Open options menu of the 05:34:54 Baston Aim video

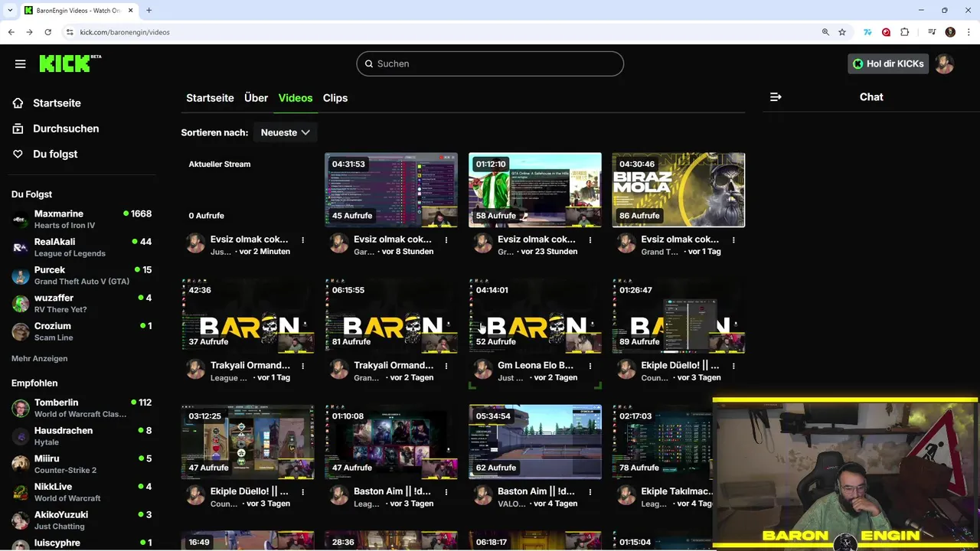[590, 491]
